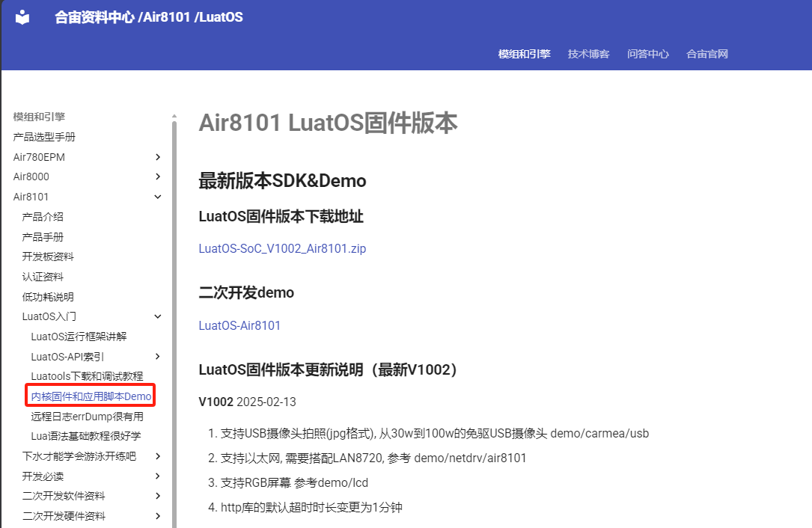Viewport: 812px width, 528px height.
Task: Click the Air8101 LuatOS固件版本 page title
Action: tap(328, 123)
